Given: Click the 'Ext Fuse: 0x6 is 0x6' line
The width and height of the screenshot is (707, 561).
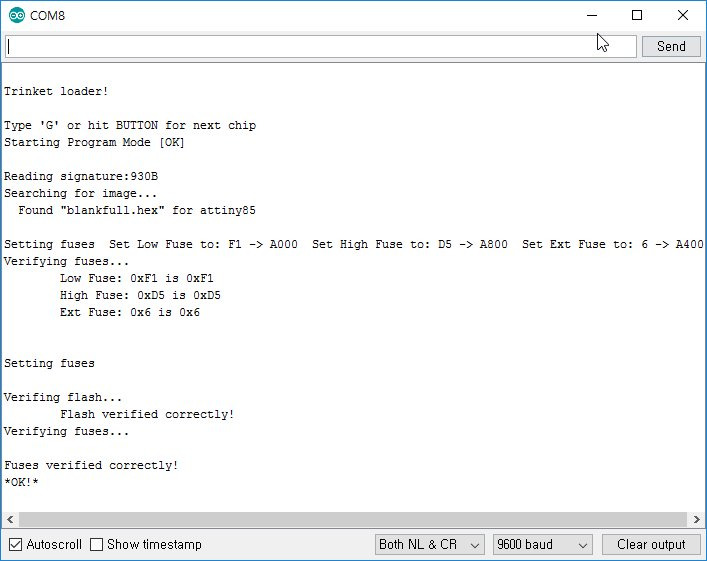Looking at the screenshot, I should click(130, 313).
